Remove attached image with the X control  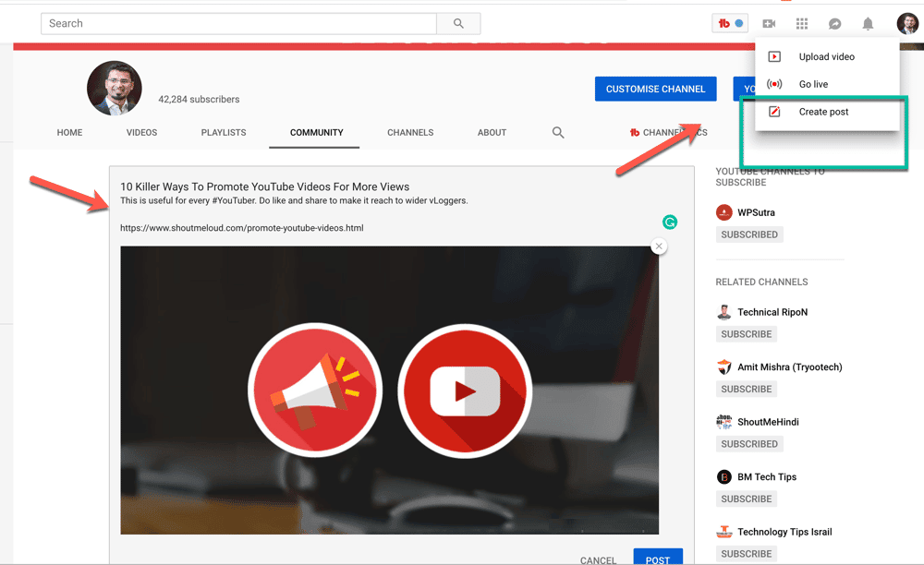pos(659,246)
